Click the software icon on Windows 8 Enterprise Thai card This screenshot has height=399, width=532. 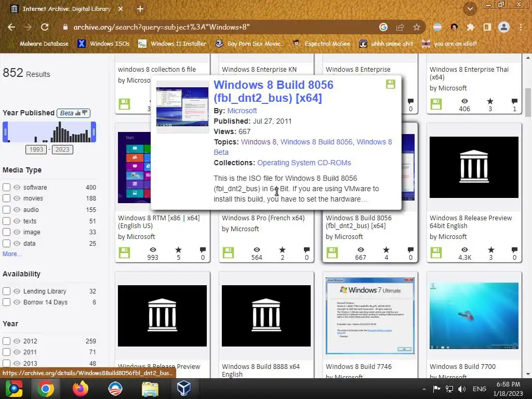pyautogui.click(x=436, y=104)
